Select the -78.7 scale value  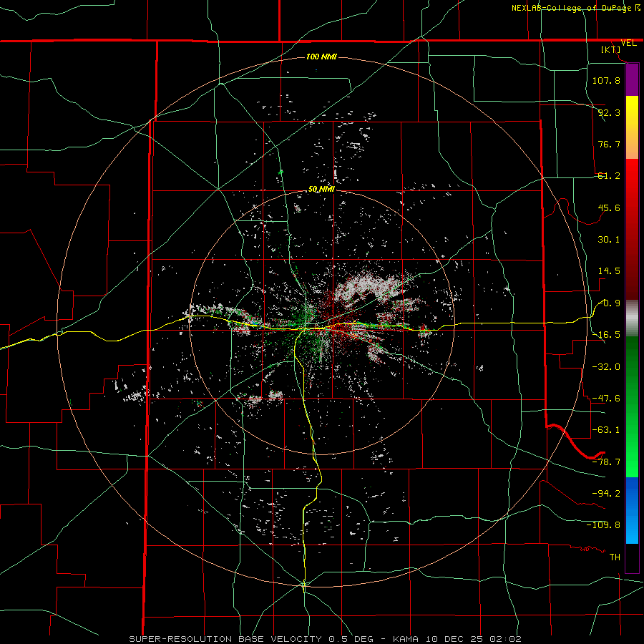pyautogui.click(x=606, y=462)
